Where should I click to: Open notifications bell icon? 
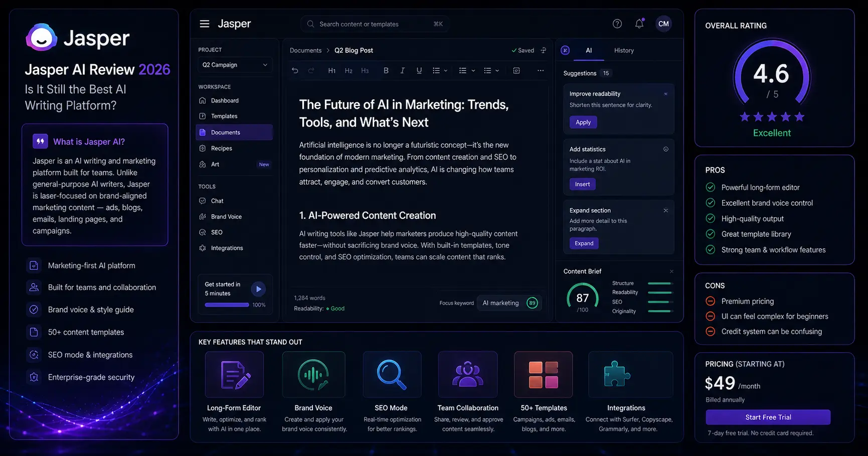point(639,24)
